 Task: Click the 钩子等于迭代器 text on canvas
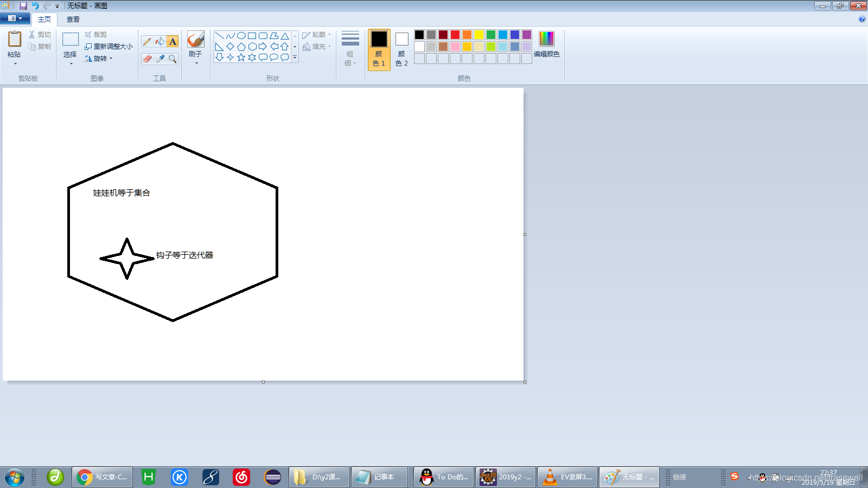point(184,255)
